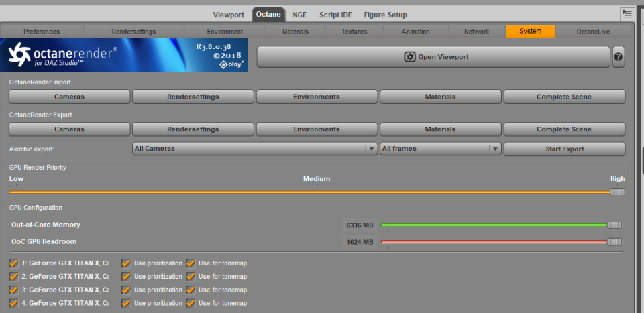644x313 pixels.
Task: Expand the All frames dropdown
Action: (x=440, y=149)
